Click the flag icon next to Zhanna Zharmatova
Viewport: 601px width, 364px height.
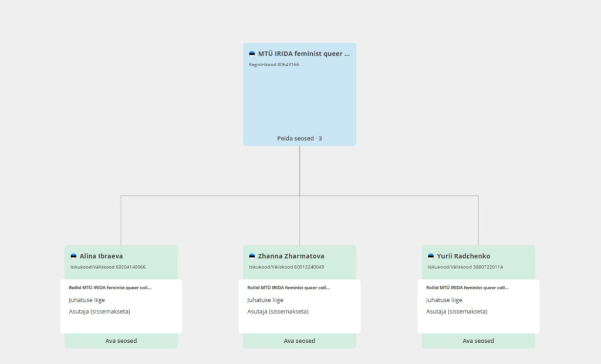[252, 256]
